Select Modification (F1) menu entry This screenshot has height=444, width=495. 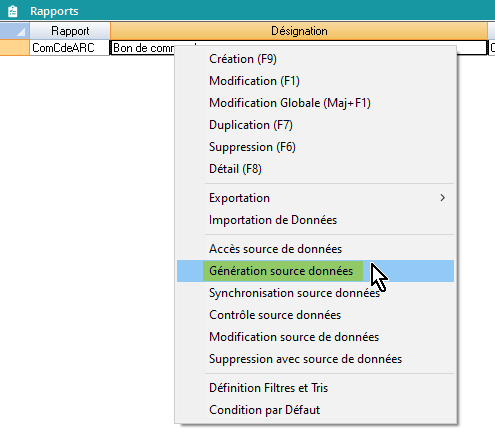315,81
